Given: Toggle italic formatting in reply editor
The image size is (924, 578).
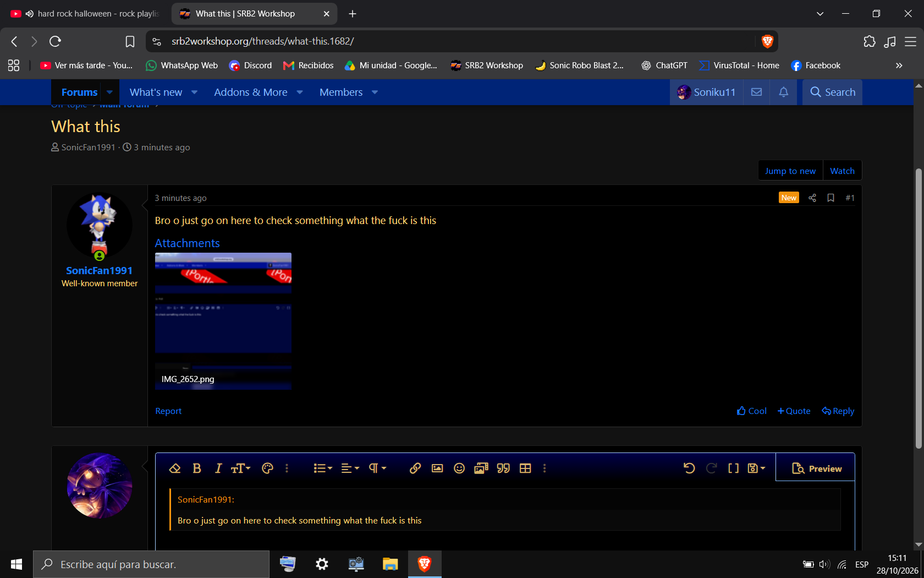Looking at the screenshot, I should pyautogui.click(x=218, y=468).
